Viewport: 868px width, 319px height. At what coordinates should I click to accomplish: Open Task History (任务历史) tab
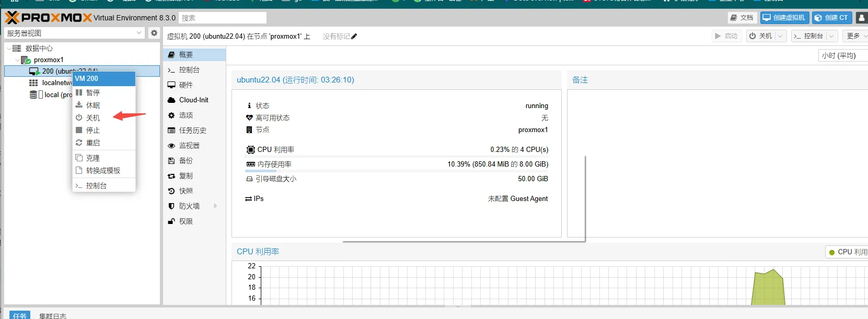tap(194, 130)
